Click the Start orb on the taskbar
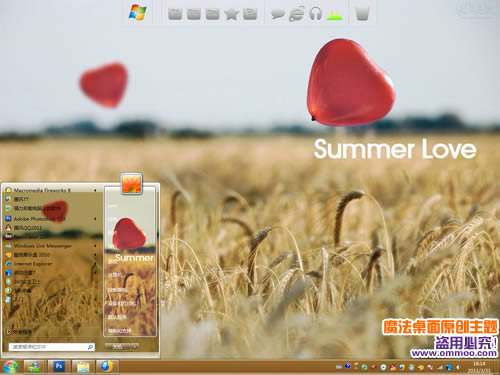The width and height of the screenshot is (500, 375). (x=10, y=367)
